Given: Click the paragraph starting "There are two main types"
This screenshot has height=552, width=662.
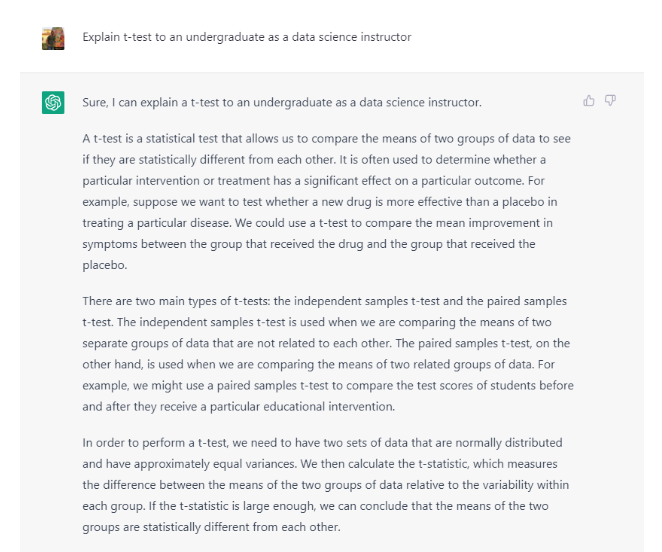Looking at the screenshot, I should click(326, 353).
